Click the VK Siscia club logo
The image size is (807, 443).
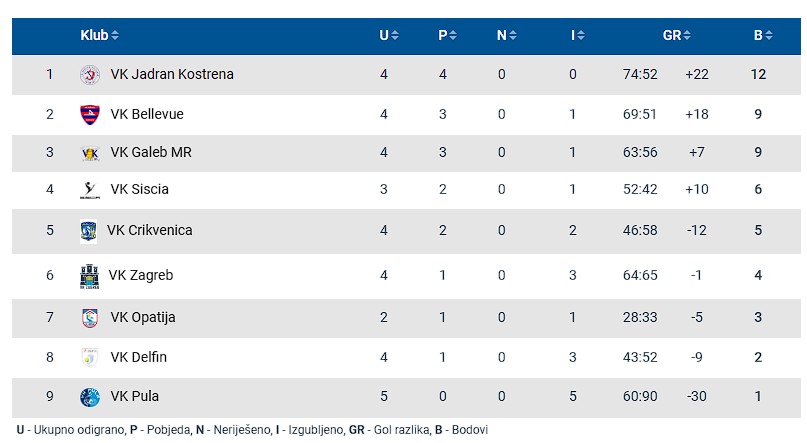tap(90, 189)
